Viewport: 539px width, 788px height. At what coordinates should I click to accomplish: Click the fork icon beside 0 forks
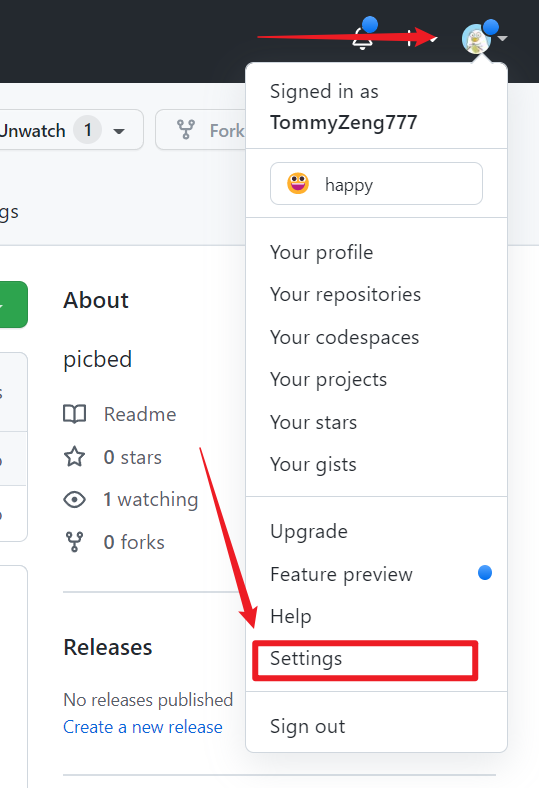click(74, 542)
